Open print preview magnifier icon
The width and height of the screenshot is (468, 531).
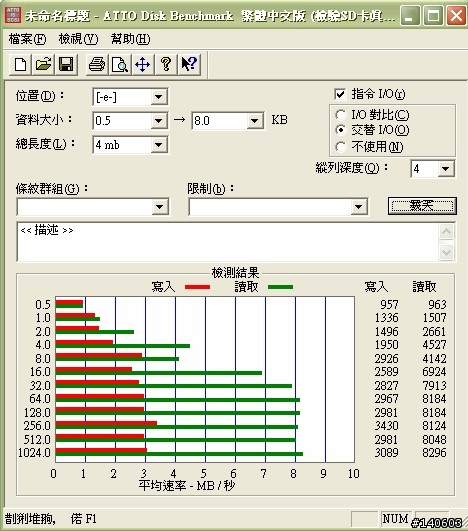120,64
